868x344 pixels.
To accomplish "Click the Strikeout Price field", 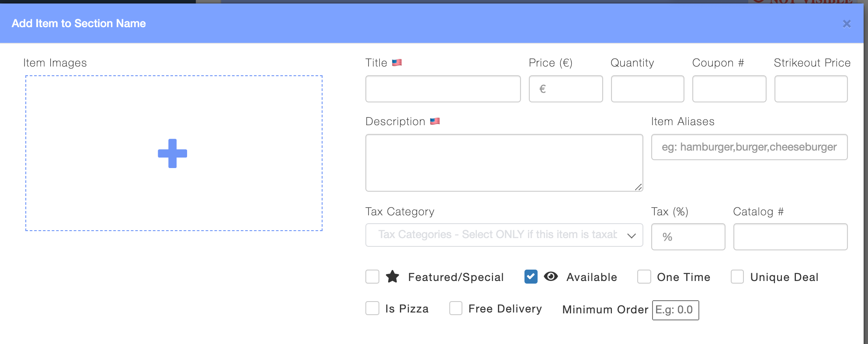I will [811, 89].
